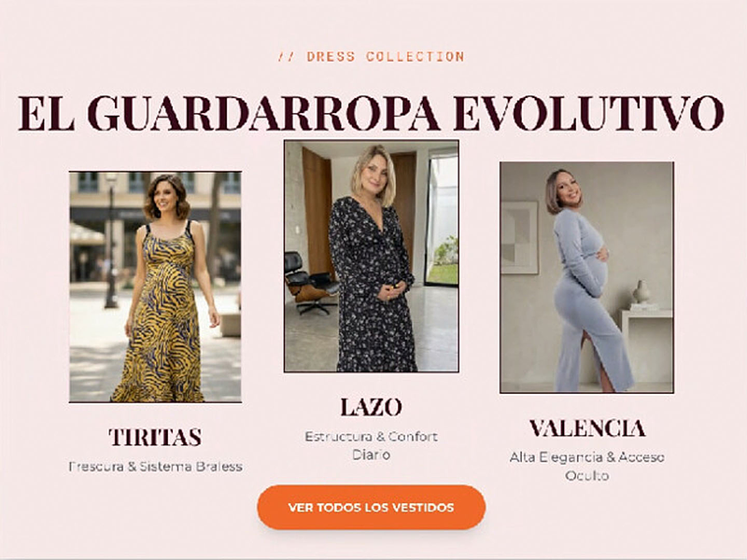This screenshot has width=747, height=560.
Task: Open the Valencia gray dress photo
Action: (x=586, y=277)
